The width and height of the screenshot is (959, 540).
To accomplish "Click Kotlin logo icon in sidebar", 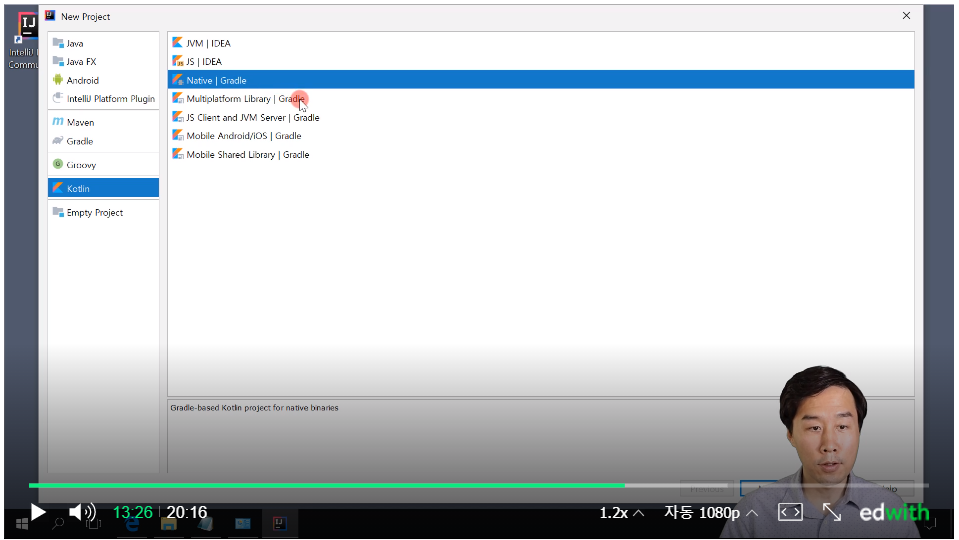I will [x=58, y=188].
